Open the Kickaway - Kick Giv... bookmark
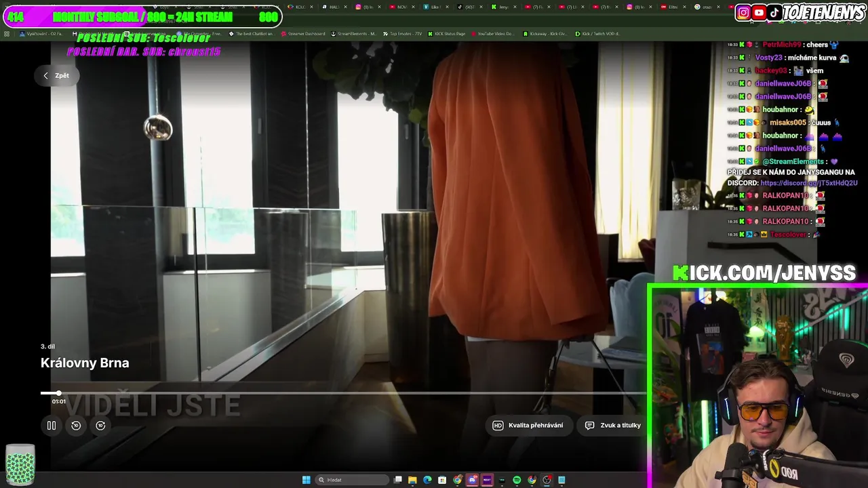 point(545,33)
